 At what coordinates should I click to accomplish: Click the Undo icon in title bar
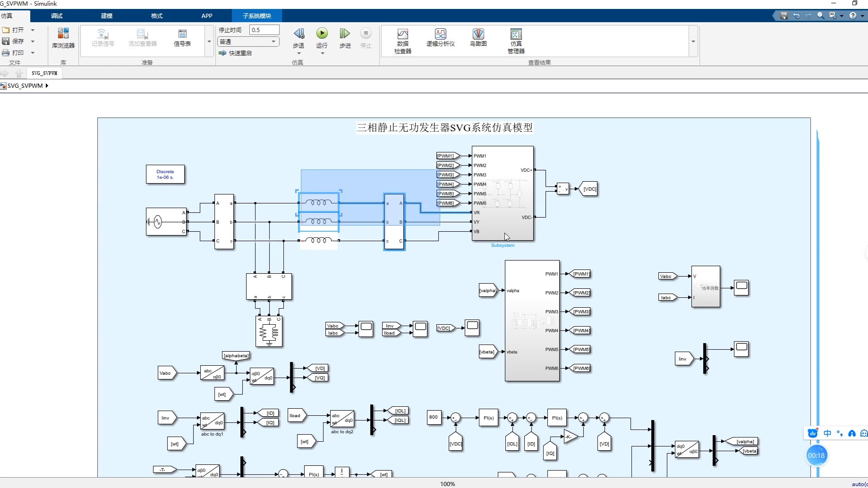click(x=797, y=16)
